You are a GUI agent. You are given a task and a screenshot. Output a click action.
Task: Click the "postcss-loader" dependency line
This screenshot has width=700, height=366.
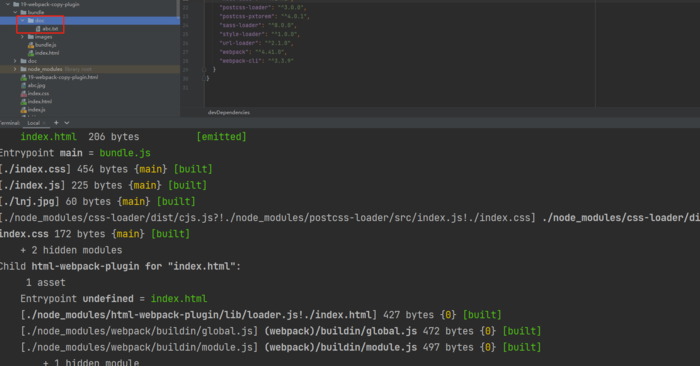(x=262, y=7)
